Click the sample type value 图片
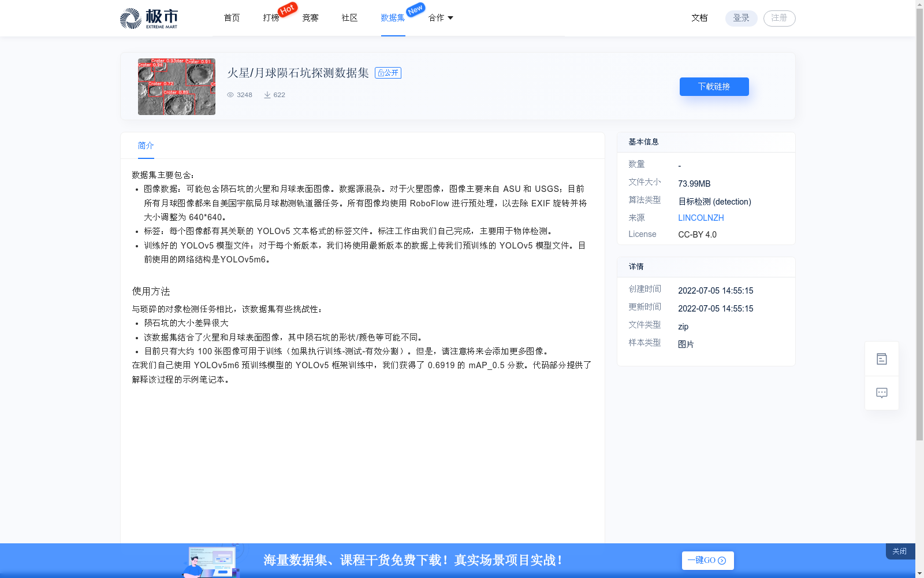 coord(686,344)
